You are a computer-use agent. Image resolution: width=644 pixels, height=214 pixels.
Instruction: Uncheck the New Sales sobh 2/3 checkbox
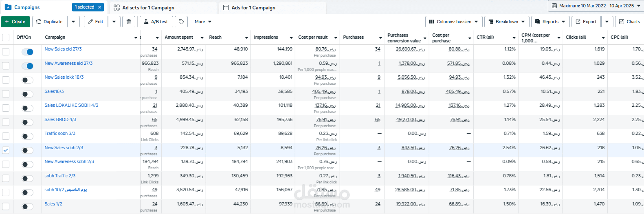point(6,150)
